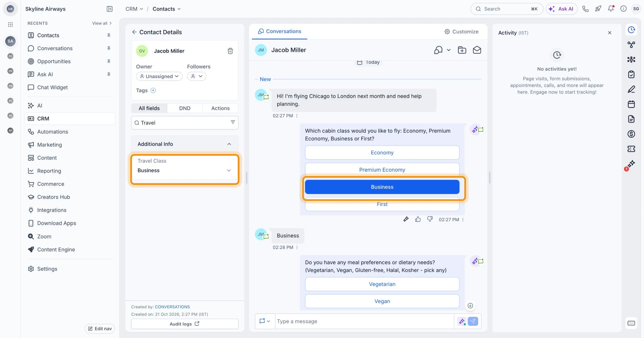Open message channel selector dropdown
Viewport: 644px width, 338px height.
(x=265, y=321)
